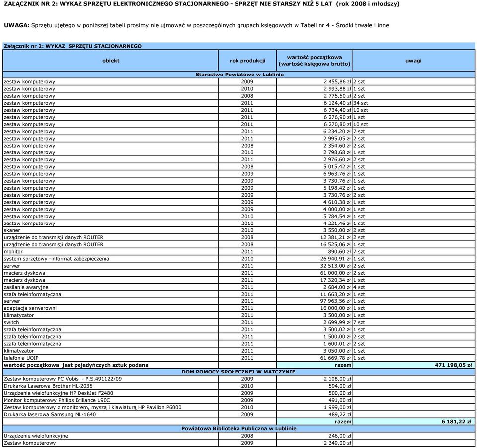
Task: Click the value '2 684,00 zł'
Action: pyautogui.click(x=337, y=287)
